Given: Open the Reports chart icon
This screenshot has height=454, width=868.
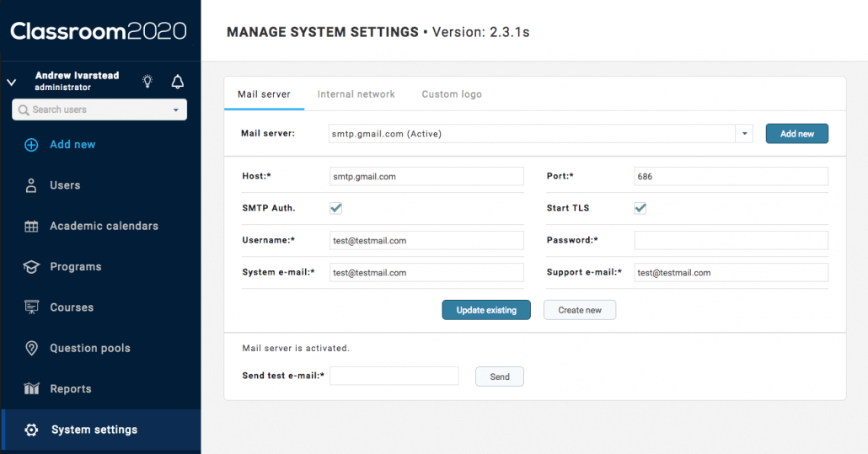Looking at the screenshot, I should [31, 389].
